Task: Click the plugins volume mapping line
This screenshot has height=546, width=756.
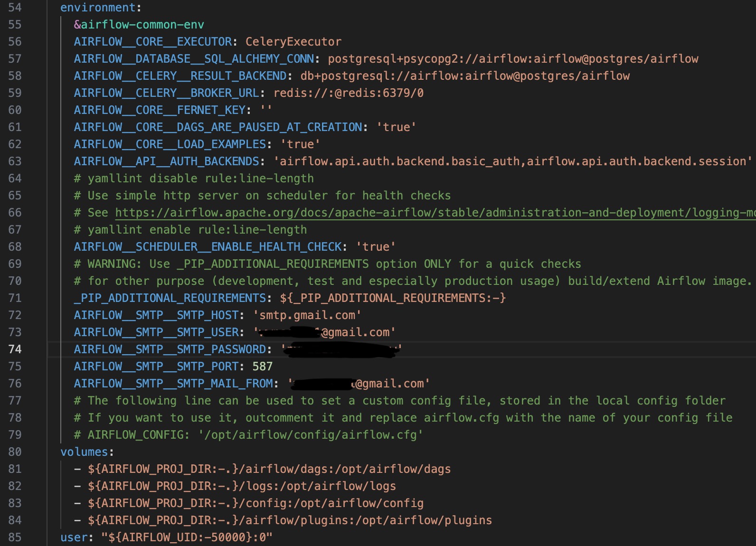Action: click(x=283, y=520)
